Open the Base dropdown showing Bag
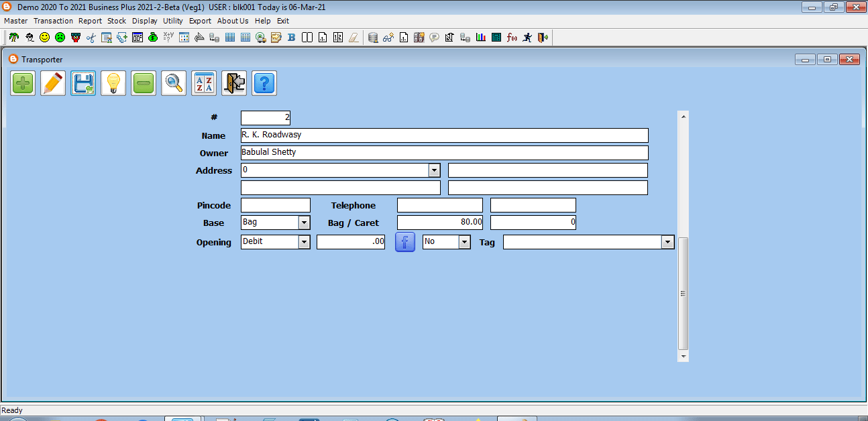The height and width of the screenshot is (421, 868). pos(304,223)
